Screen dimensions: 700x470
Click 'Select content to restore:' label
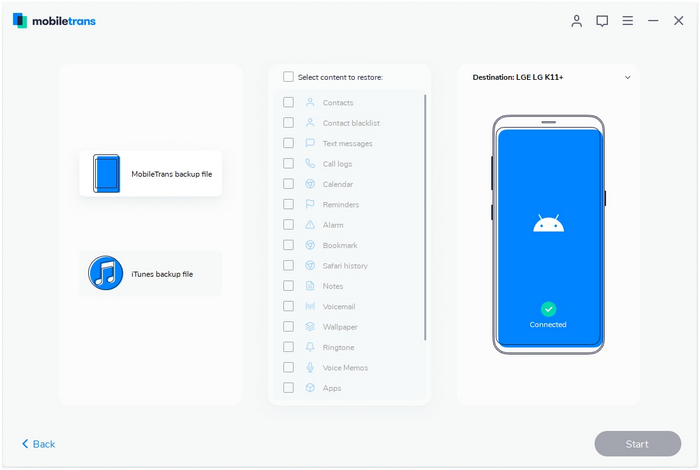(340, 77)
